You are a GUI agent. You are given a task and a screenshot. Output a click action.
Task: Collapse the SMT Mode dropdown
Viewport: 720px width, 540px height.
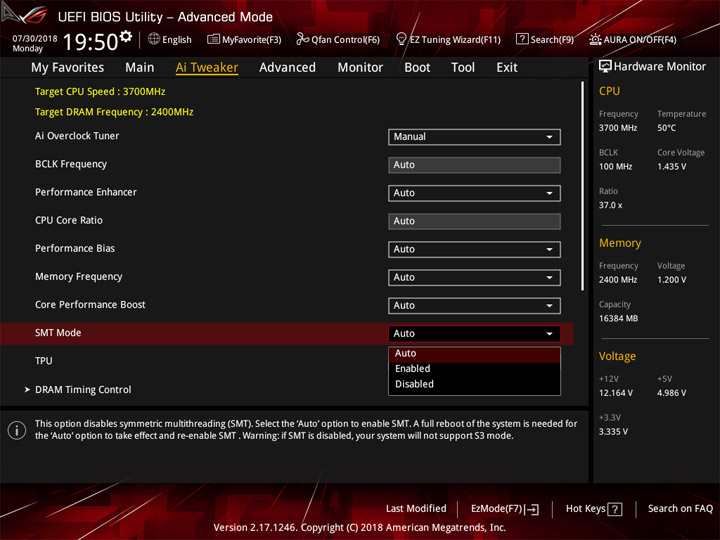pos(474,334)
